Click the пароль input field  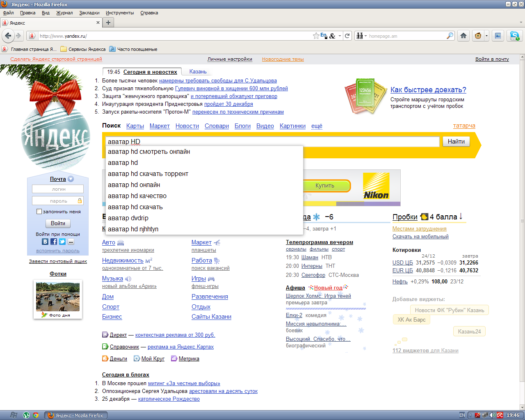pyautogui.click(x=58, y=201)
